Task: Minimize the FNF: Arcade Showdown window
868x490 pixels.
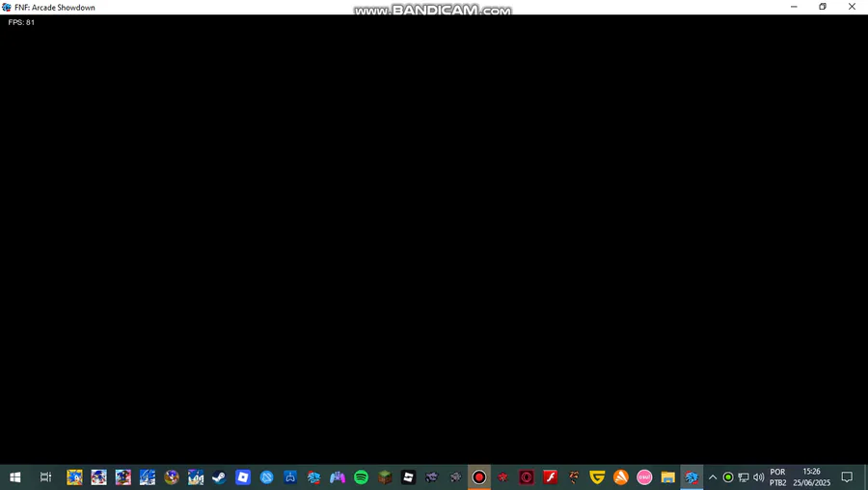Action: click(794, 7)
